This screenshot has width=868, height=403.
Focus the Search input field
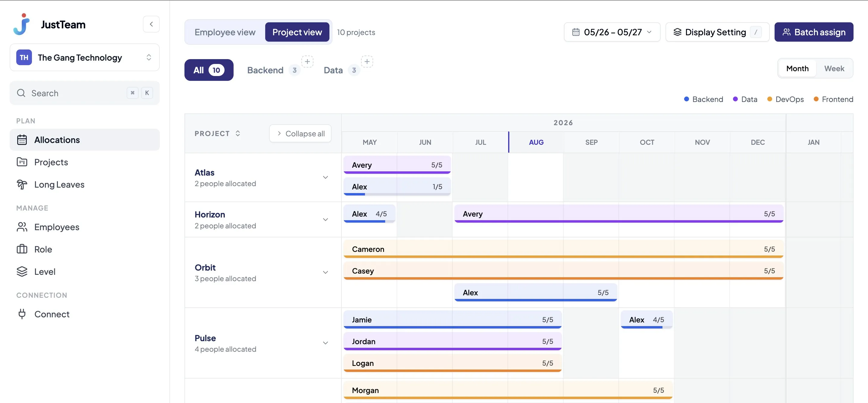coord(85,93)
